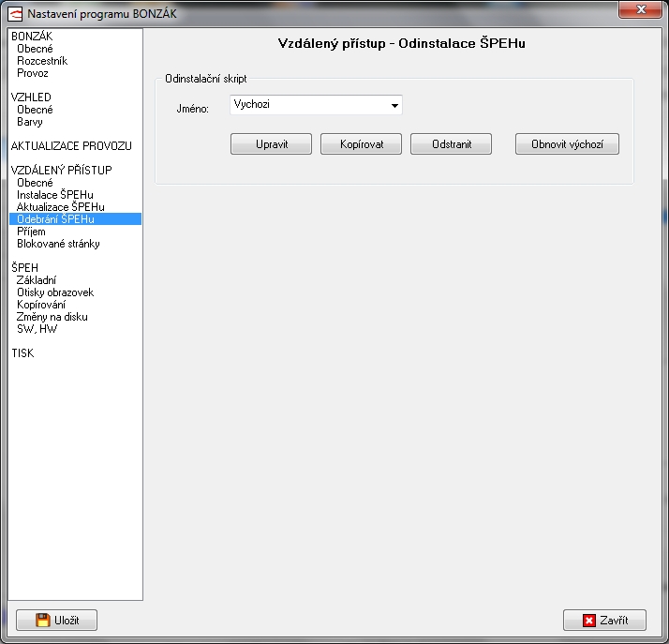The image size is (669, 644).
Task: Select Obecné under BONZÁK
Action: pyautogui.click(x=35, y=49)
